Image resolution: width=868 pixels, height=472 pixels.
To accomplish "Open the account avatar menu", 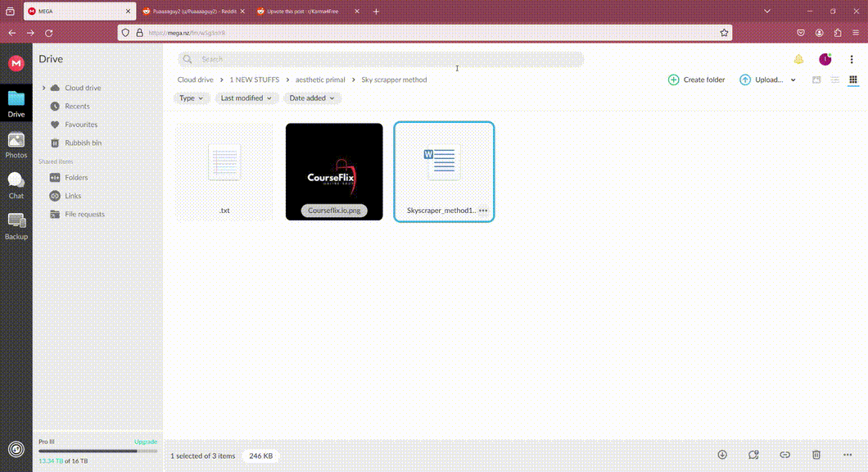I will tap(825, 59).
